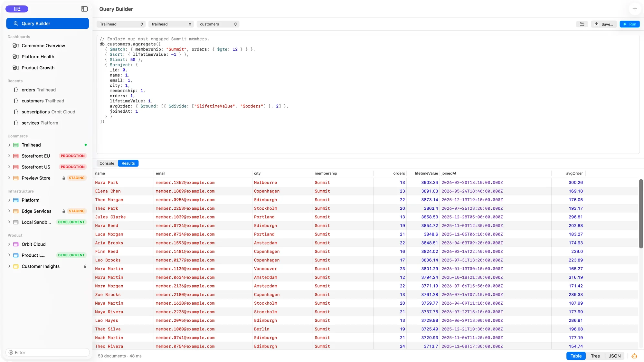The height and width of the screenshot is (362, 644).
Task: Expand the Trailhead connection
Action: 9,145
